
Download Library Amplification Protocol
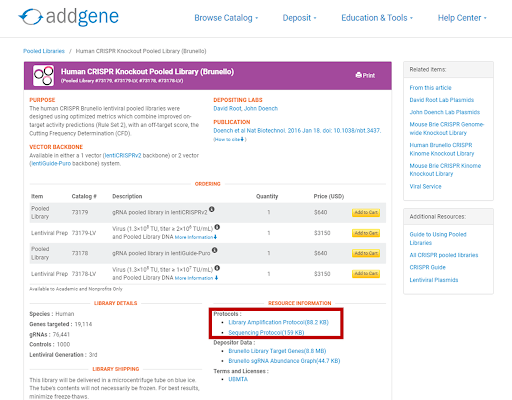278,322
